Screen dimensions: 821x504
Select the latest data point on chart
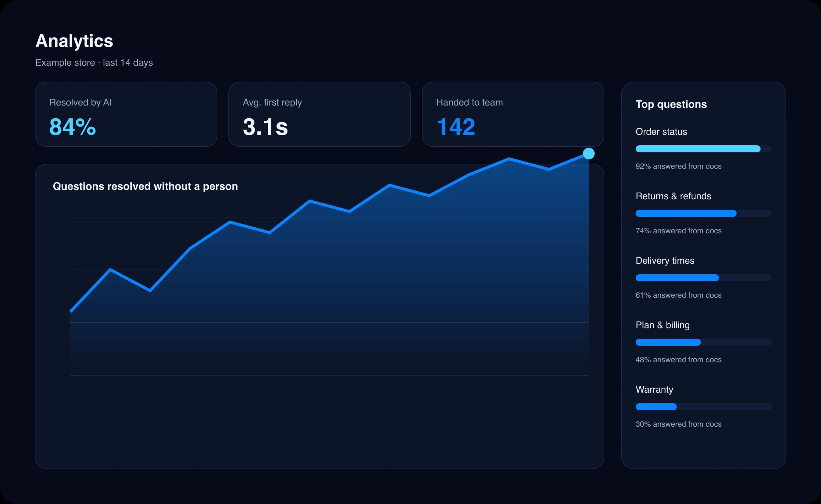(x=588, y=154)
